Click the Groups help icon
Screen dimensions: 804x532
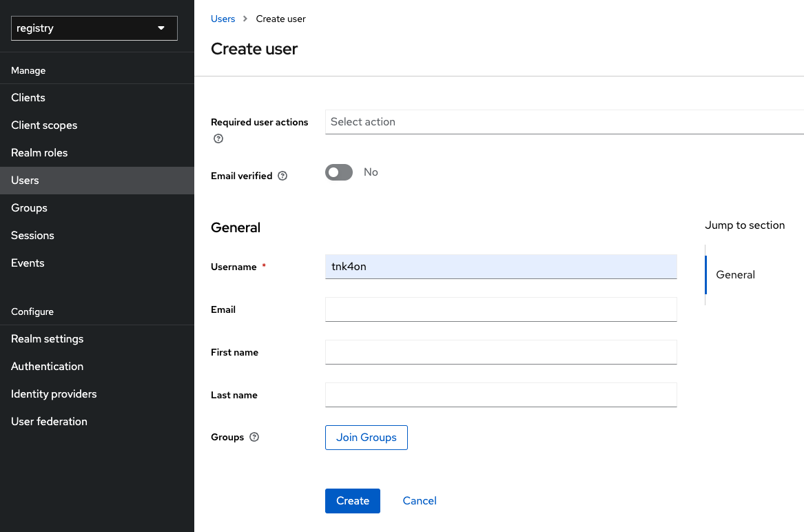point(254,437)
